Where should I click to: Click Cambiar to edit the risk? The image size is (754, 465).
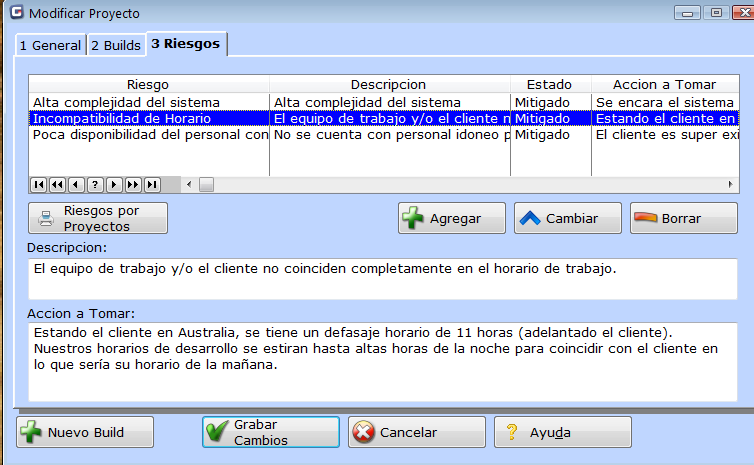tap(569, 218)
